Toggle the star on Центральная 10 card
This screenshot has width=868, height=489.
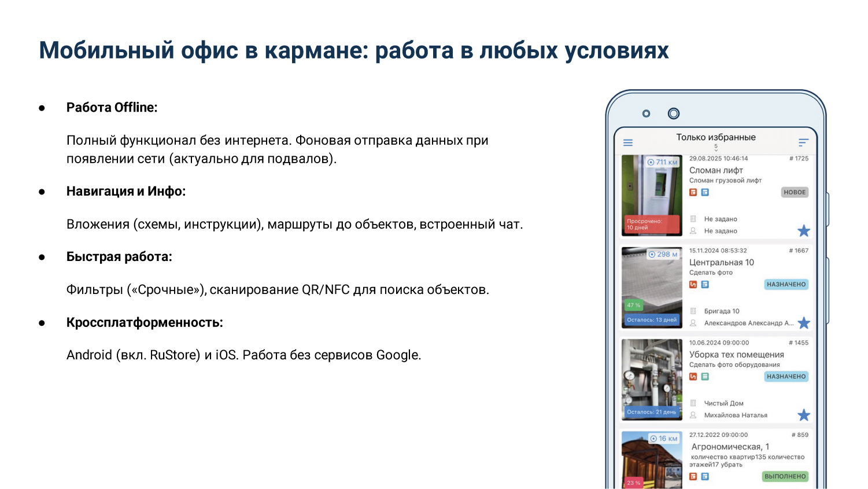[804, 323]
